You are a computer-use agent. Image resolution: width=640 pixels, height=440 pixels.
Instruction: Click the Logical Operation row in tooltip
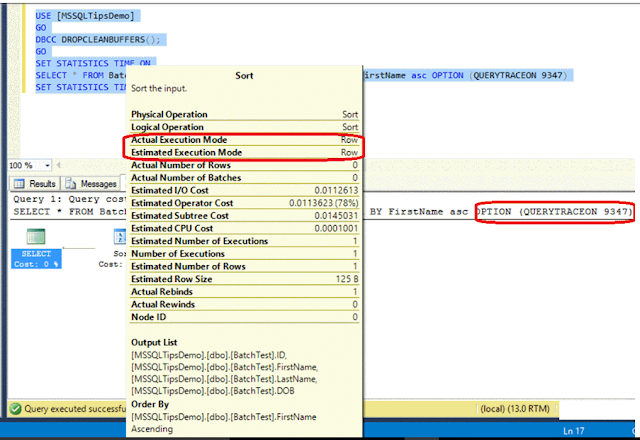pyautogui.click(x=244, y=127)
